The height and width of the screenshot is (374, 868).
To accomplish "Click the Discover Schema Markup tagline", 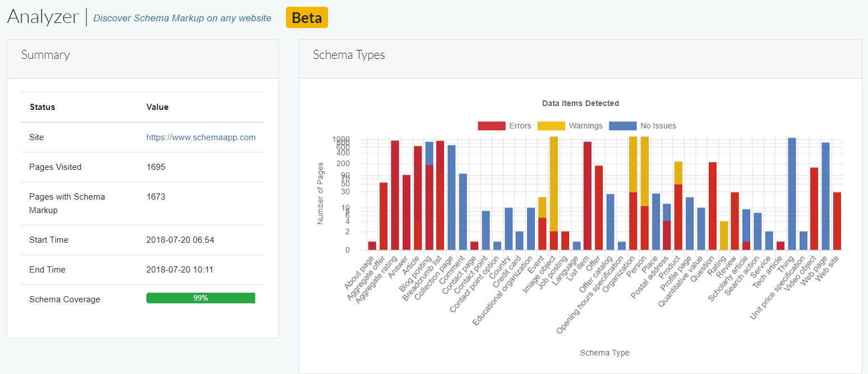I will click(182, 18).
